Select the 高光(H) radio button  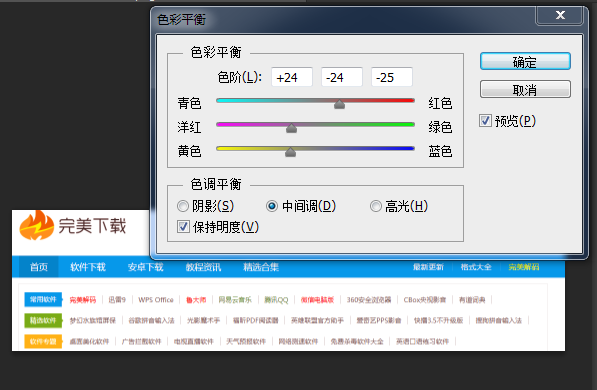[375, 206]
